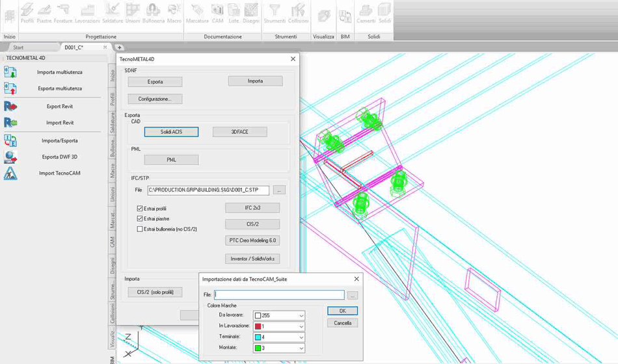Enable Estrai bulloneria (no CIS/2) checkbox
Screen dimensions: 618x364
click(x=140, y=229)
